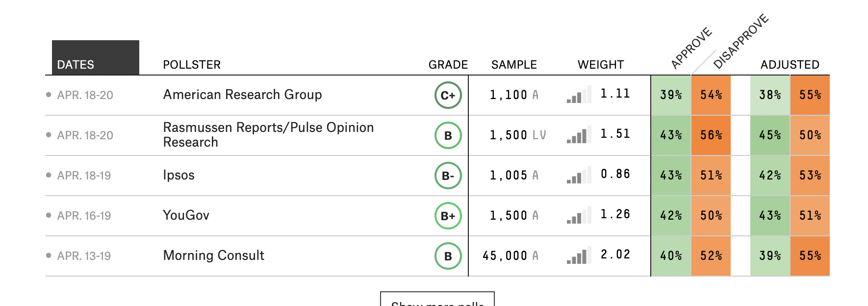Click the weight bars icon for American Research Group

[x=578, y=95]
